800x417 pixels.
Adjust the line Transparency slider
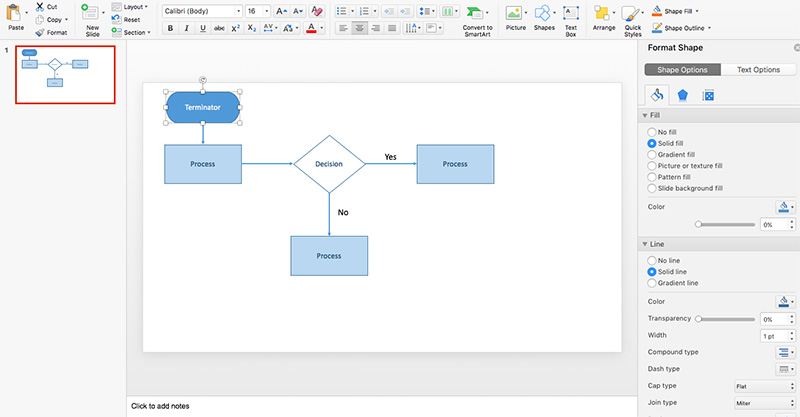pyautogui.click(x=698, y=318)
